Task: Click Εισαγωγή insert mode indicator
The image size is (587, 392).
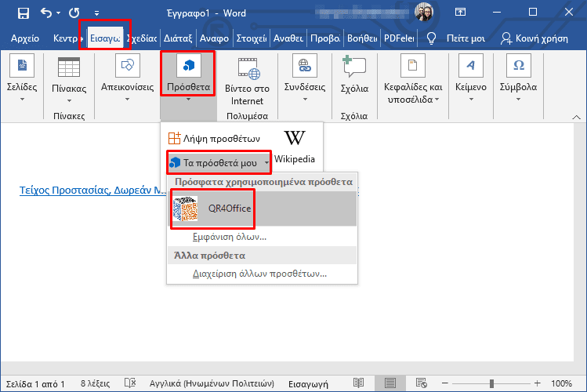Action: pyautogui.click(x=308, y=383)
